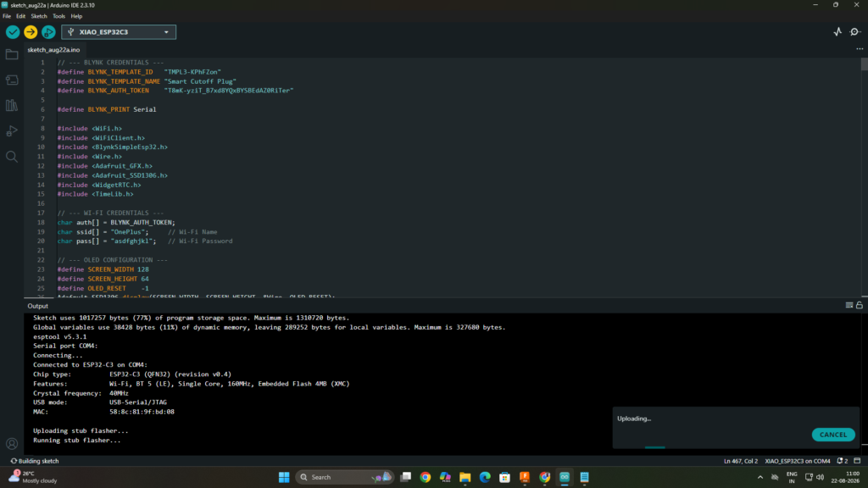Screen dimensions: 868x488
Task: Switch to Arduino IDE taskbar icon
Action: point(565,477)
